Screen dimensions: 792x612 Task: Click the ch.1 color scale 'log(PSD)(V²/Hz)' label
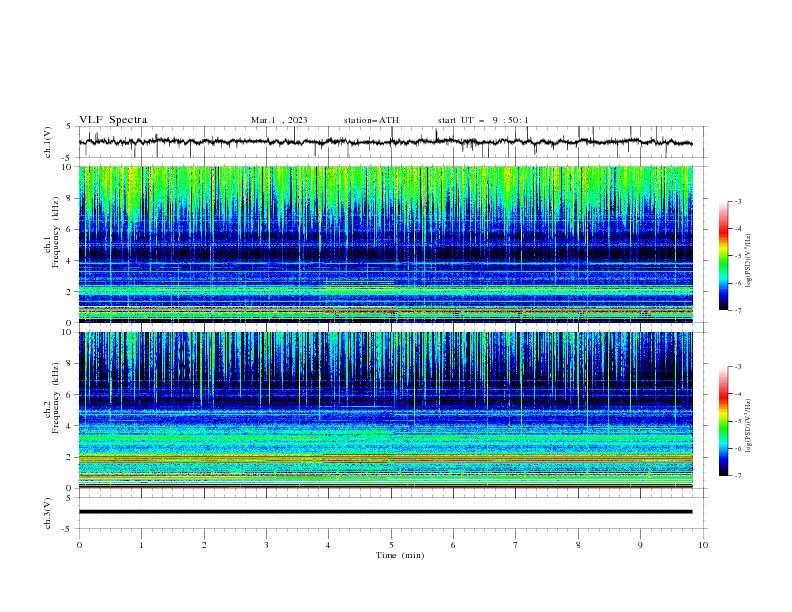click(749, 261)
